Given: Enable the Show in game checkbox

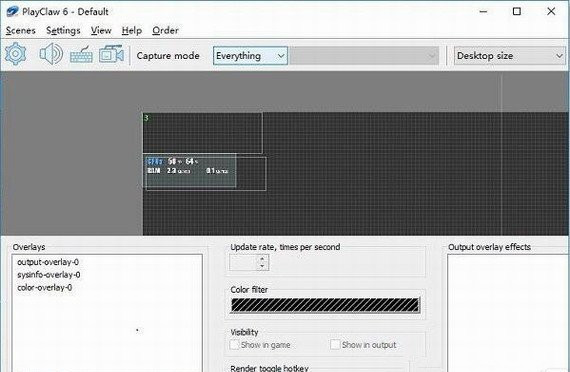Looking at the screenshot, I should (x=234, y=344).
